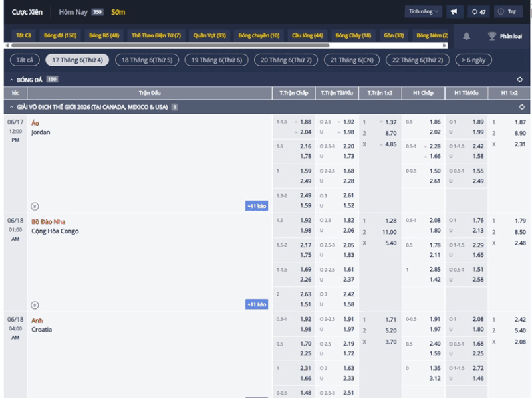Click the sports category horizontal scrollbar
The height and width of the screenshot is (398, 532).
pos(170,45)
